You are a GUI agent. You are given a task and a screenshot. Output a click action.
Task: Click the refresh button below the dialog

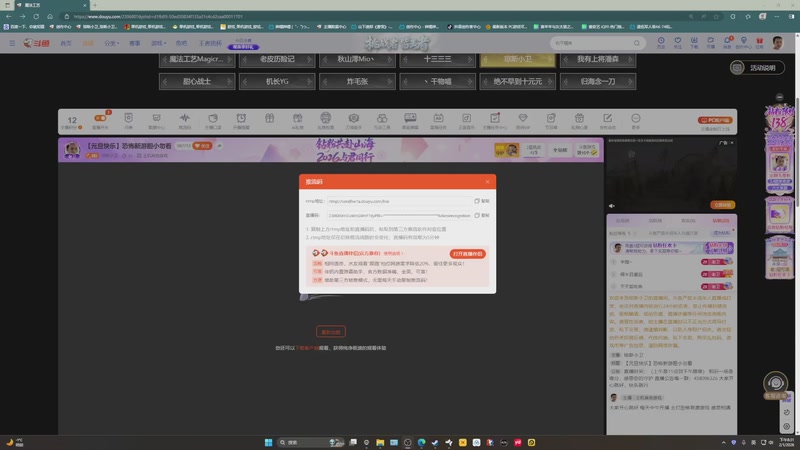tap(331, 332)
